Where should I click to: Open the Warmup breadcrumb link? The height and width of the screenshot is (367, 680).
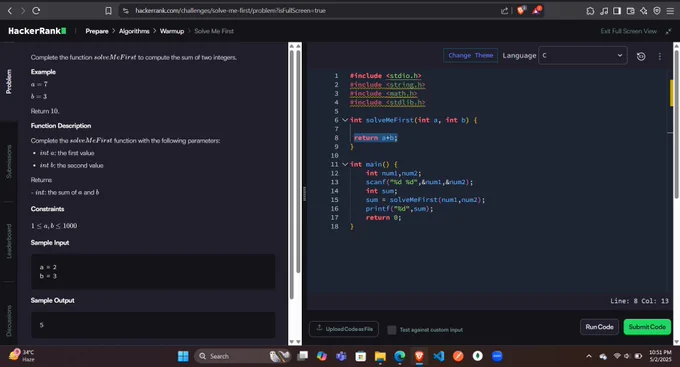point(172,31)
